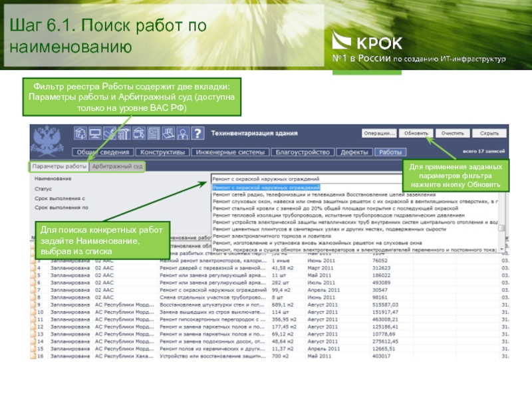This screenshot has height=399, width=532.
Task: Click the 'Срок выполнения с' filter label
Action: tap(60, 198)
